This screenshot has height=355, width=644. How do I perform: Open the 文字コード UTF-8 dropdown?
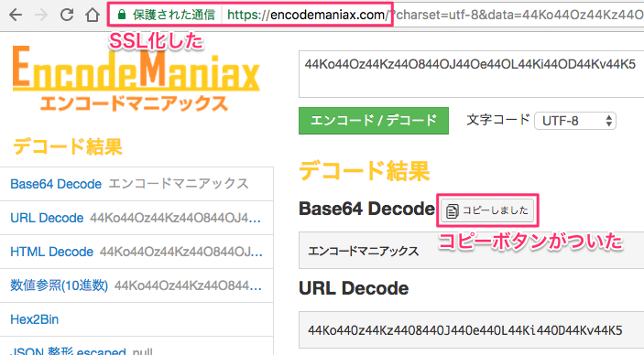click(x=575, y=121)
